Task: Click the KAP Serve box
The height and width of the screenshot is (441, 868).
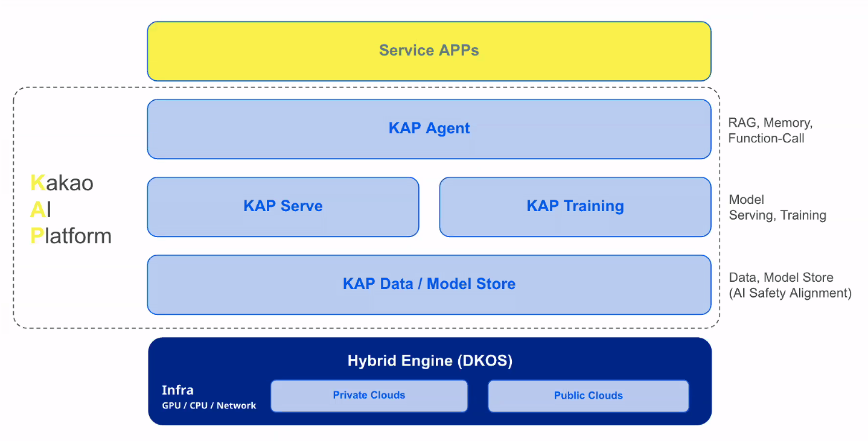Action: click(x=283, y=207)
